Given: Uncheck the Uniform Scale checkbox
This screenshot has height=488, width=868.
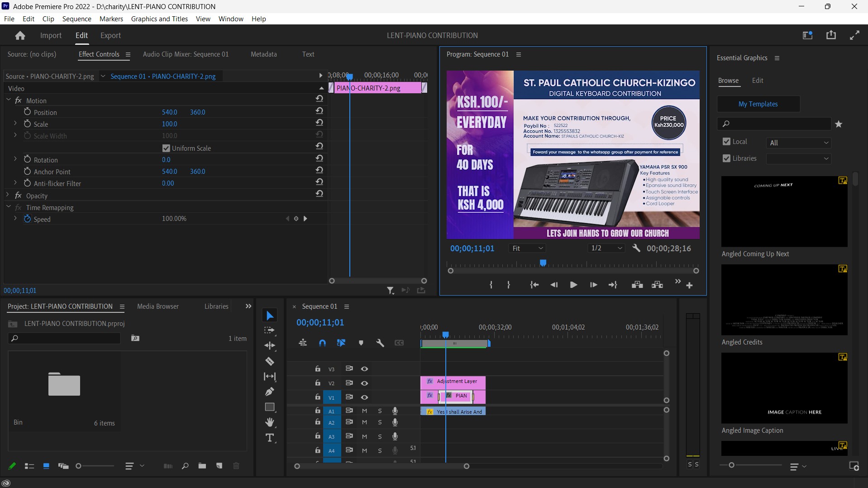Looking at the screenshot, I should tap(166, 148).
